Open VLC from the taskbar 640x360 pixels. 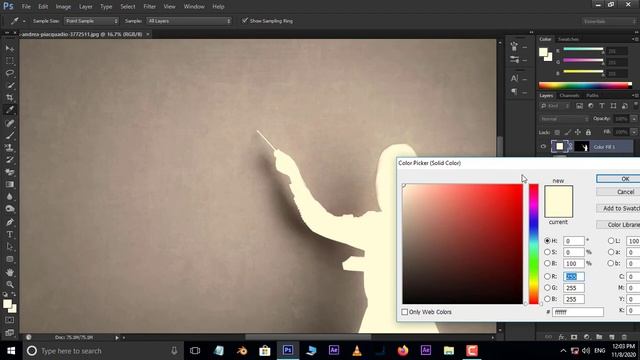[x=357, y=351]
